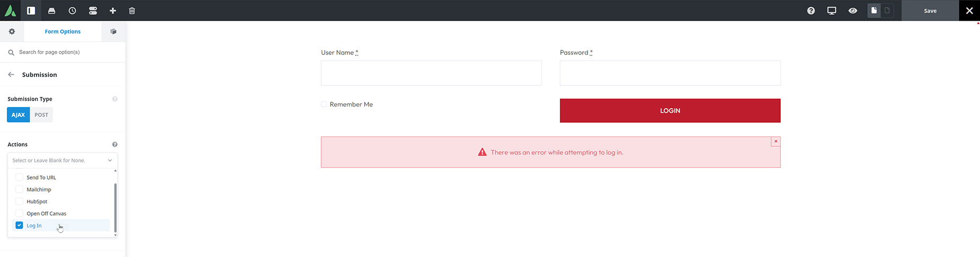
Task: Select AJAX submission type
Action: (x=18, y=114)
